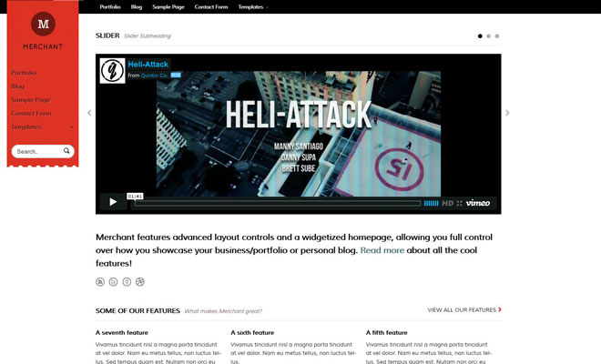Open Portfolio in the sidebar menu
Image resolution: width=601 pixels, height=364 pixels.
coord(24,72)
